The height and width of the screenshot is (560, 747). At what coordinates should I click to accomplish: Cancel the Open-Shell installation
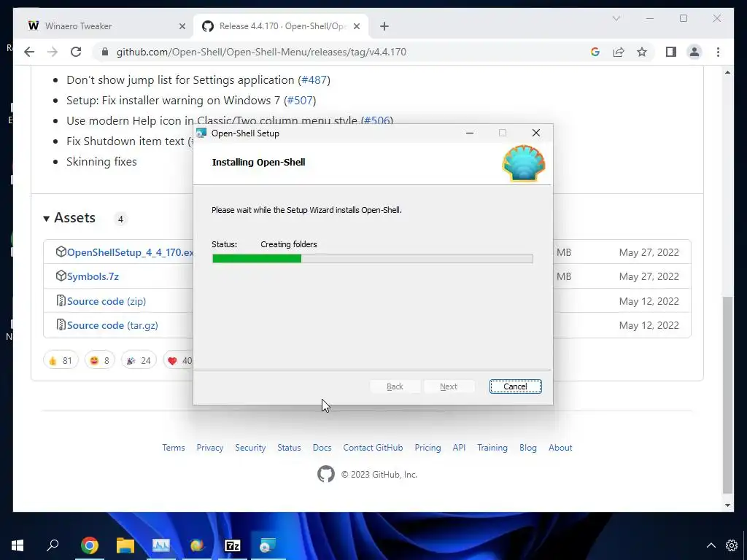click(x=516, y=386)
